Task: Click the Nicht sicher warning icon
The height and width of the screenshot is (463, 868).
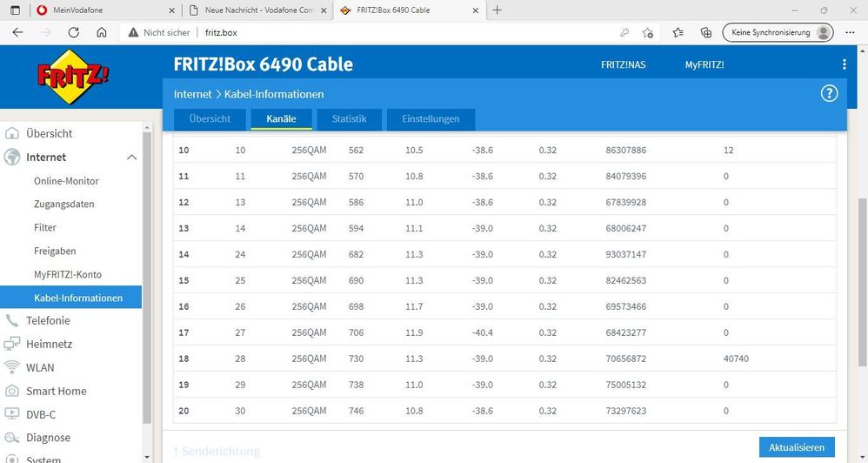Action: 133,33
